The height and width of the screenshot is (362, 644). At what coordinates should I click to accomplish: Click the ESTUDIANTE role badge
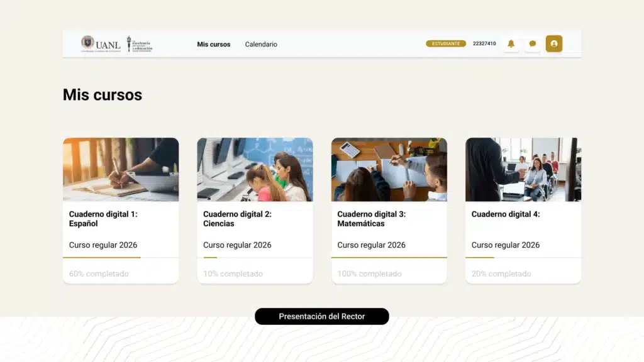[x=446, y=44]
